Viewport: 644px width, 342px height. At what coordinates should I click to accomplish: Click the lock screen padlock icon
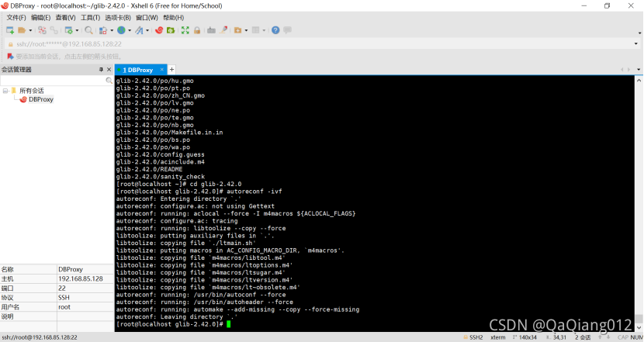tap(197, 30)
